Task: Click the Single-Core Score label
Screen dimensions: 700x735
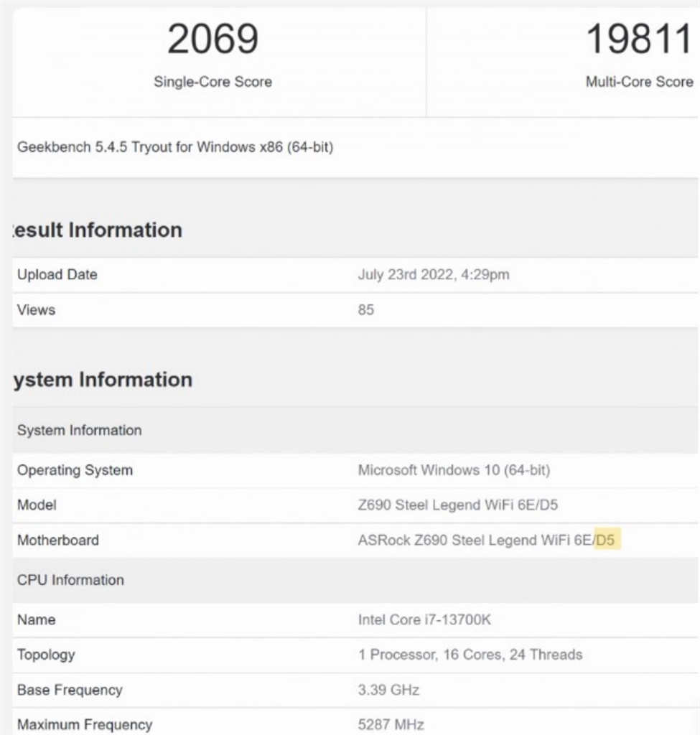Action: point(213,82)
